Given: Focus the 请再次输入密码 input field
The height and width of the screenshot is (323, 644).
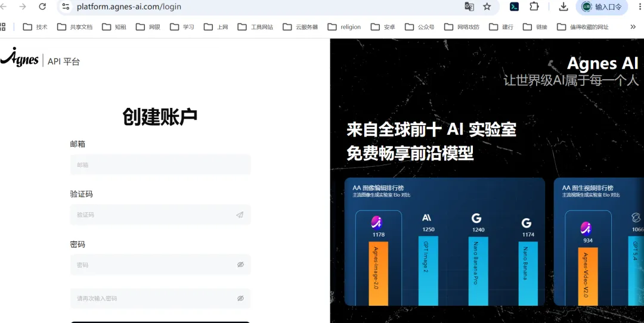Looking at the screenshot, I should pos(160,299).
